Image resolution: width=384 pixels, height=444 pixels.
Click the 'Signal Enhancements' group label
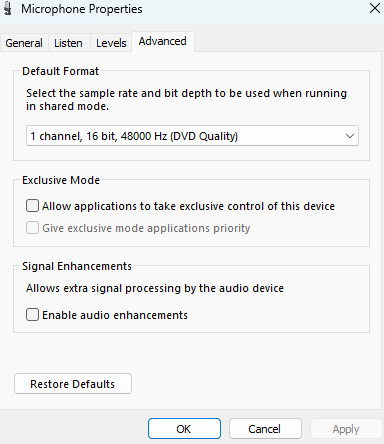(77, 266)
